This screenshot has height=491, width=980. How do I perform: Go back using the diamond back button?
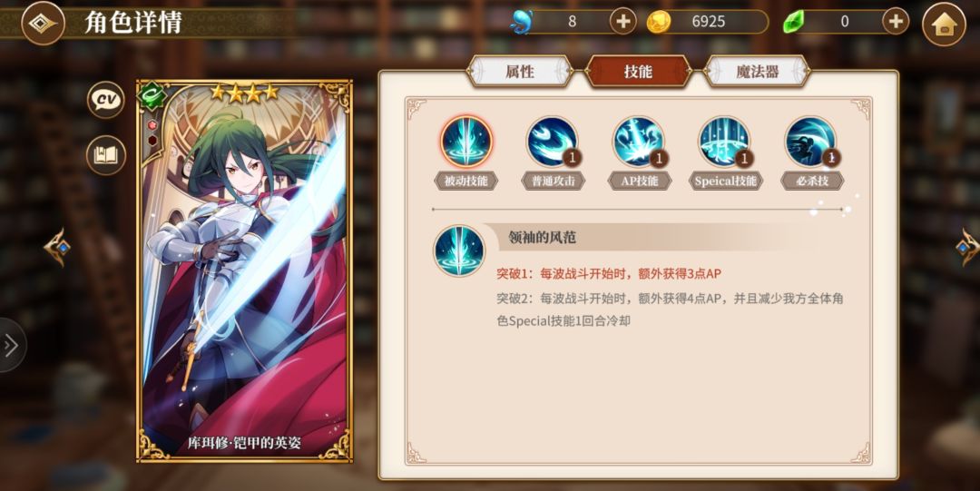tap(44, 24)
